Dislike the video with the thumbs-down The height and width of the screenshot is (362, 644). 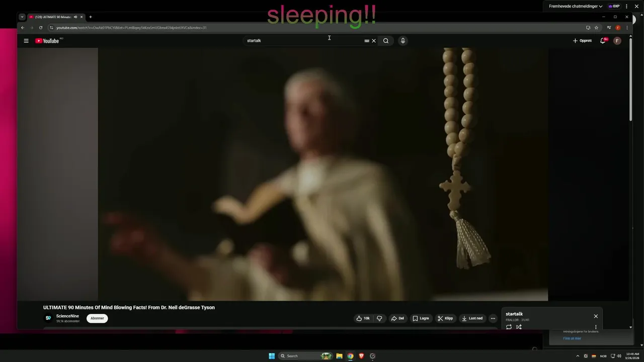pos(379,318)
